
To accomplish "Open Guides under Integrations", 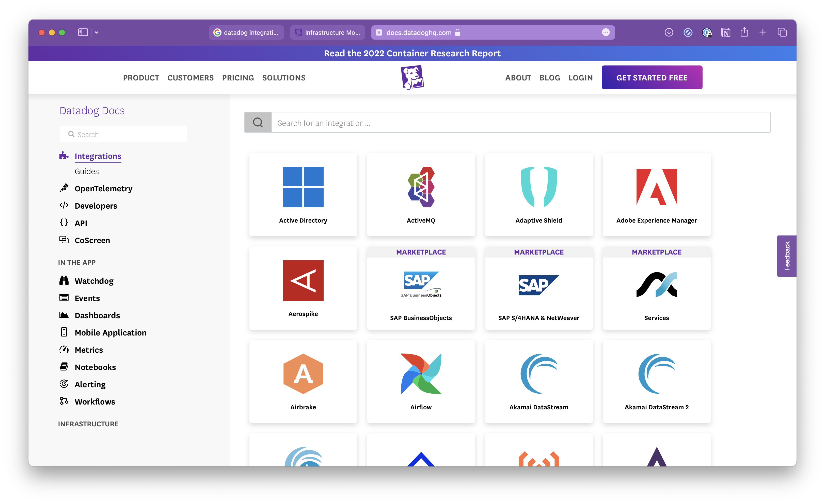I will click(87, 171).
